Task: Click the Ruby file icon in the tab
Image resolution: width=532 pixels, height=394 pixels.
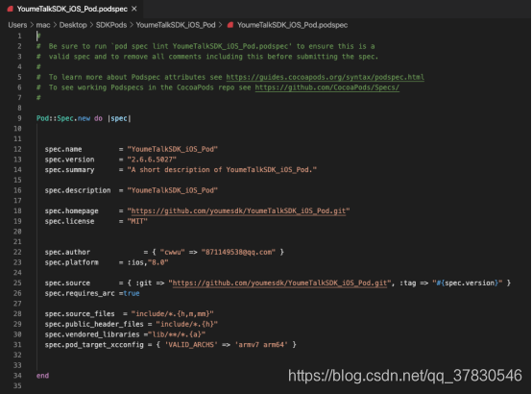Action: 11,9
